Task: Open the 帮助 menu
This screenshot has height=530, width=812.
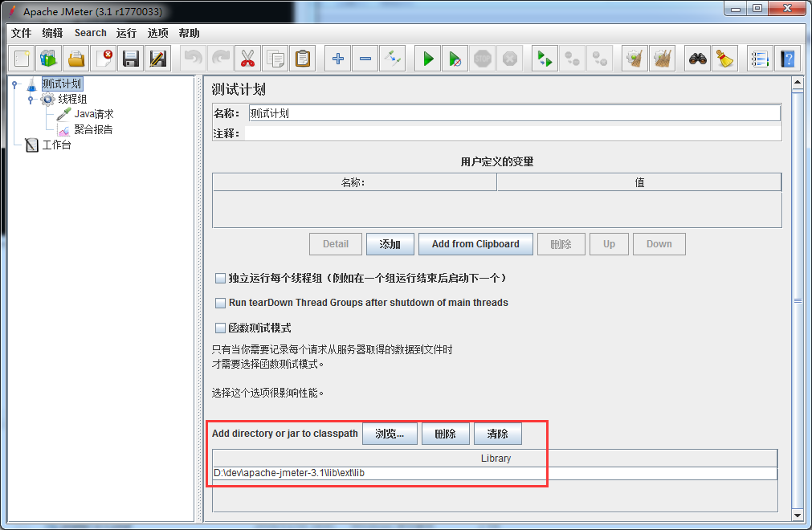Action: 189,33
